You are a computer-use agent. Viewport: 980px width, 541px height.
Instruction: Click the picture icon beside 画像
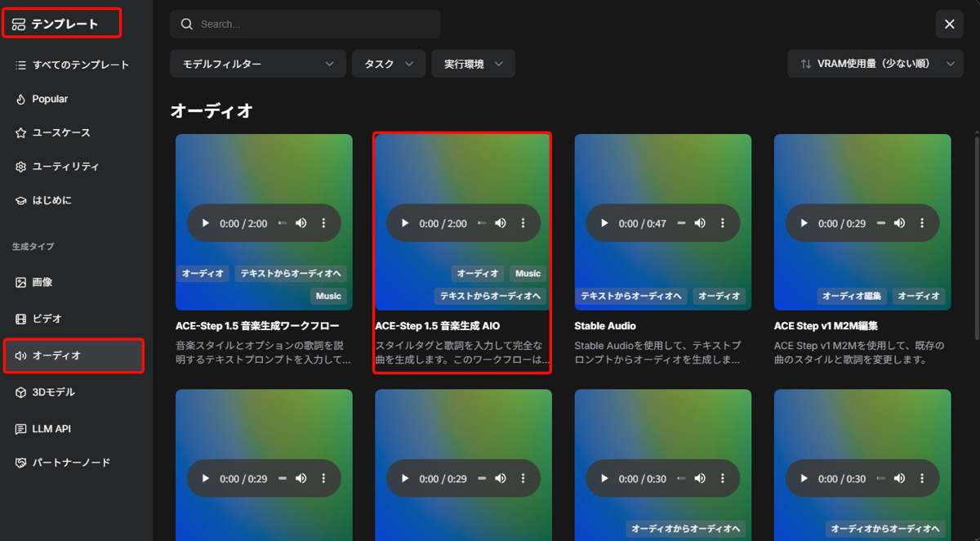[x=20, y=282]
